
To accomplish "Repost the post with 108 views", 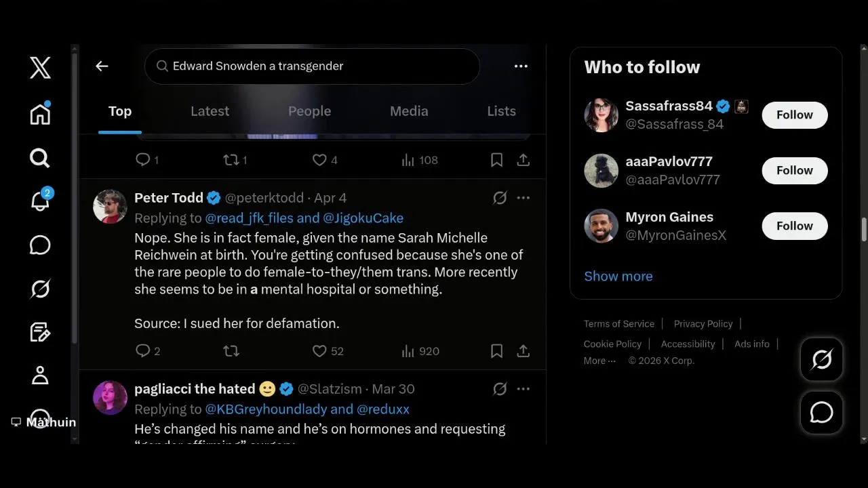I will [x=235, y=160].
